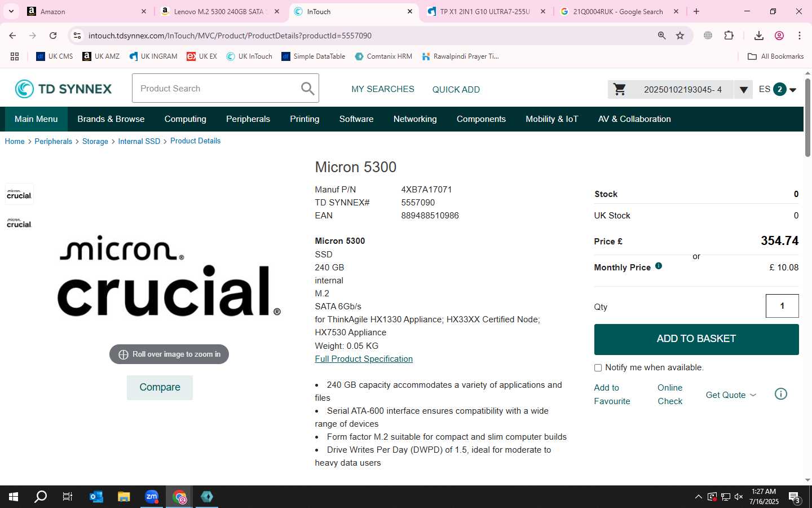The image size is (812, 508).
Task: Open the Software menu
Action: tap(356, 119)
